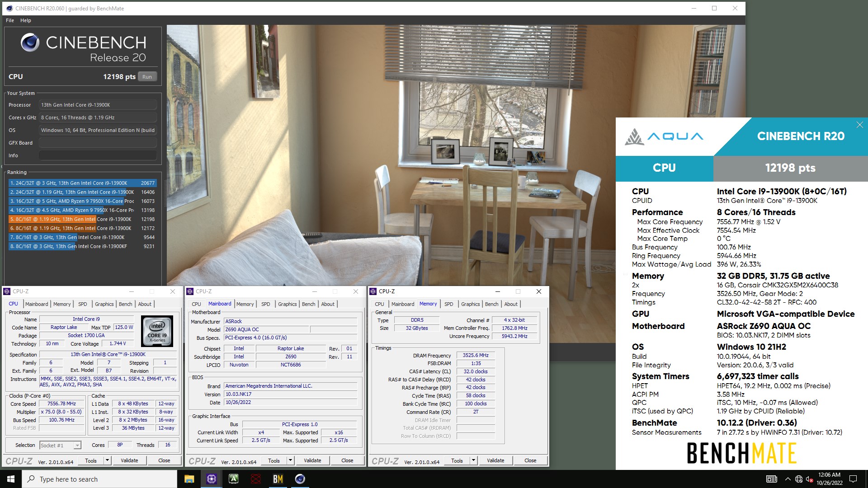Open the touch keyboard tray icon

pos(772,479)
